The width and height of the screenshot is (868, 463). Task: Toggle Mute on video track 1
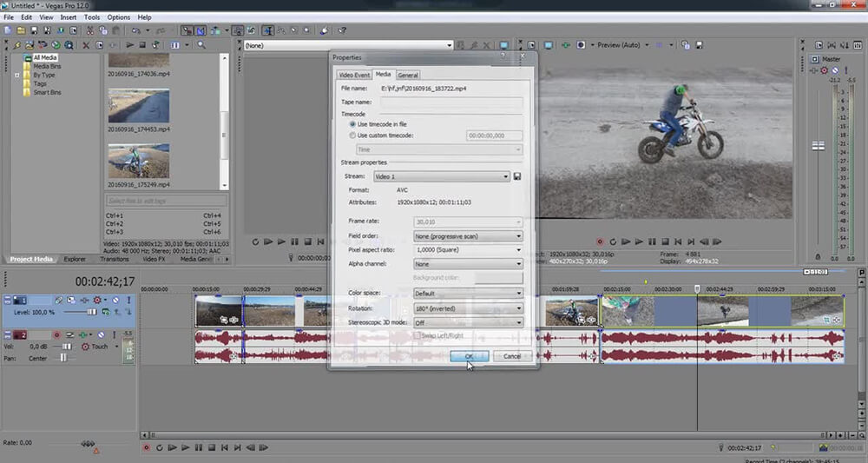click(x=115, y=301)
